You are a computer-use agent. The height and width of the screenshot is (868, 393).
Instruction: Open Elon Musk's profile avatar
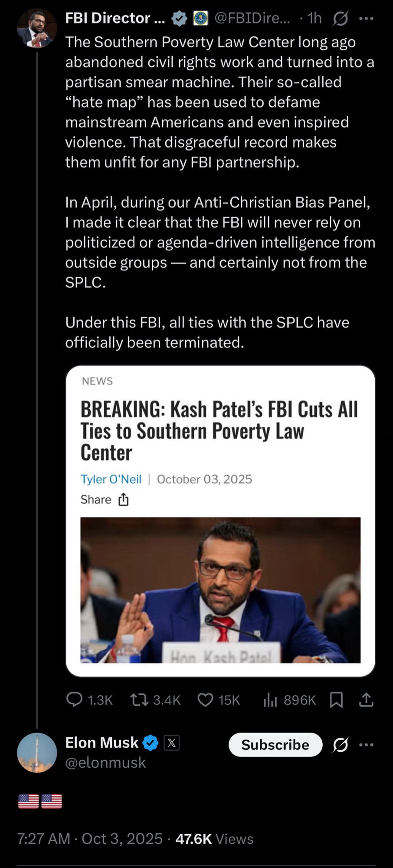click(36, 753)
